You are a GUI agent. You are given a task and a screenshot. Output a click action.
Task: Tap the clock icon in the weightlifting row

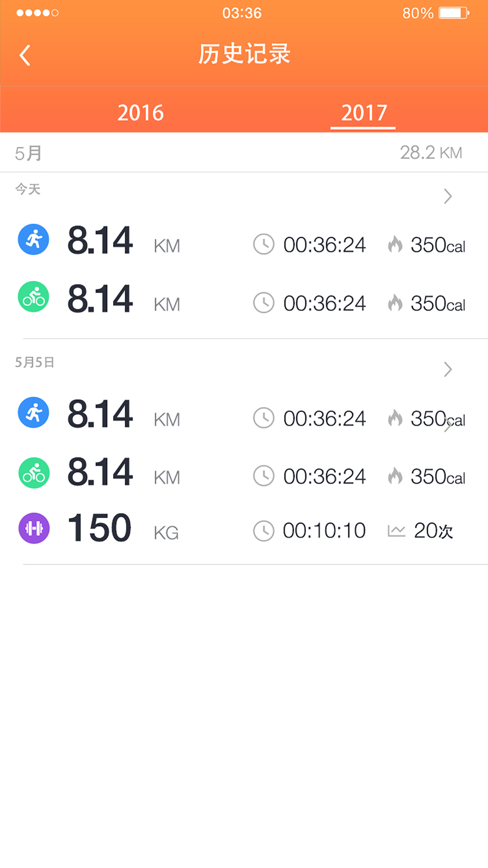pos(263,531)
